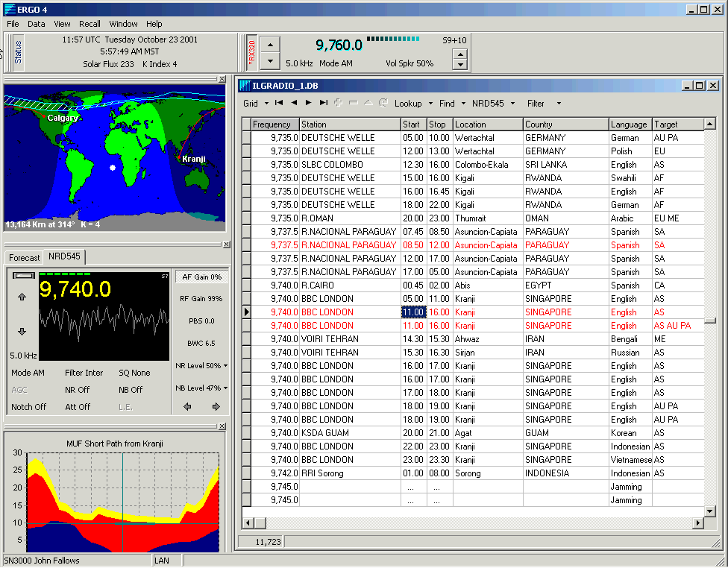This screenshot has width=728, height=568.
Task: Click RX320 signal strength meter bar
Action: click(393, 39)
